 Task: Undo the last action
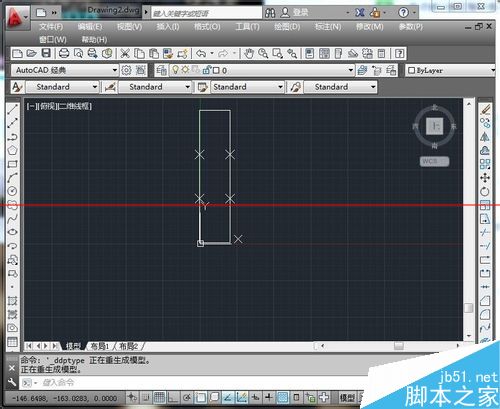pyautogui.click(x=201, y=53)
